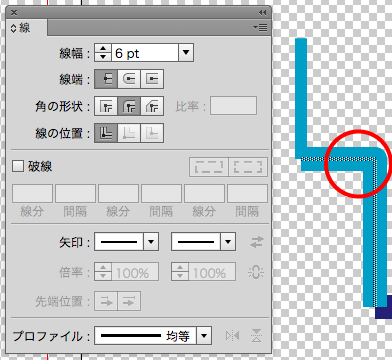Switch to the 線 panel tab
Image resolution: width=392 pixels, height=360 pixels.
[27, 28]
